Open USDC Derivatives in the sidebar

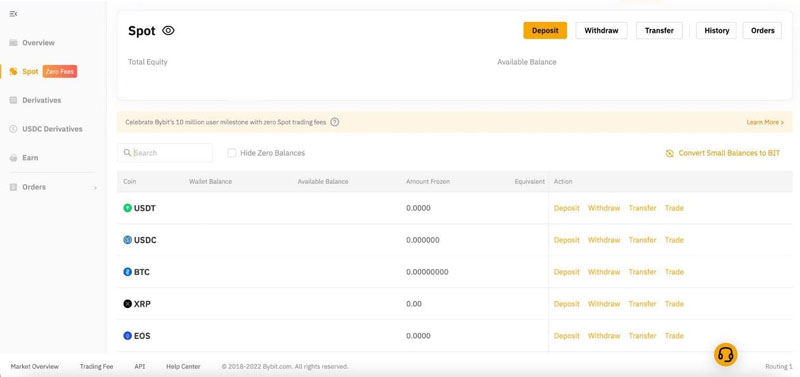pos(52,129)
